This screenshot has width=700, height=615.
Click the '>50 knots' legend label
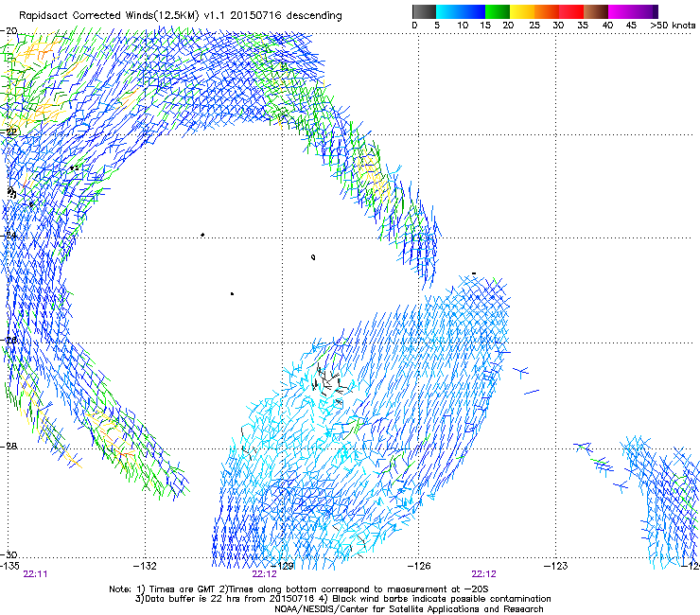tap(673, 26)
